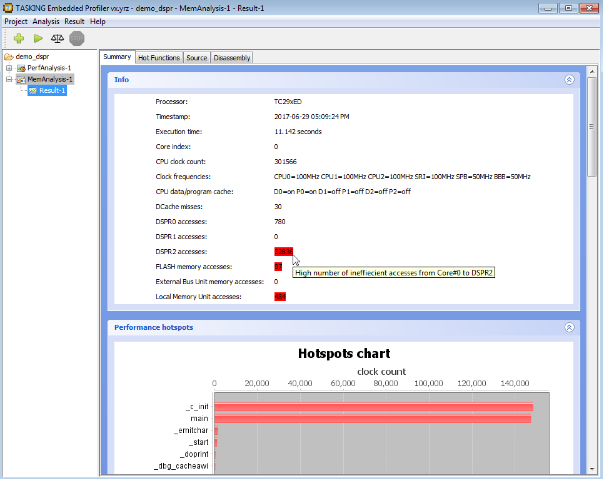Click the CPU data/program cache value
The width and height of the screenshot is (603, 479).
pyautogui.click(x=342, y=191)
